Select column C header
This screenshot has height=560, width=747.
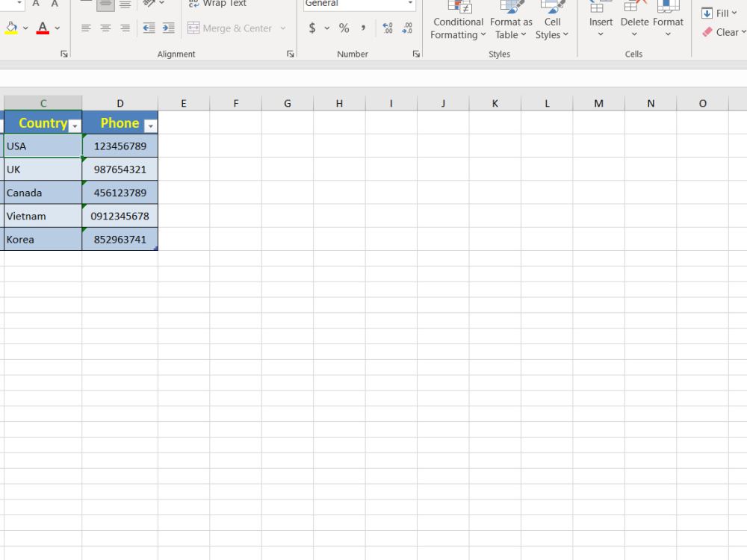pyautogui.click(x=43, y=103)
